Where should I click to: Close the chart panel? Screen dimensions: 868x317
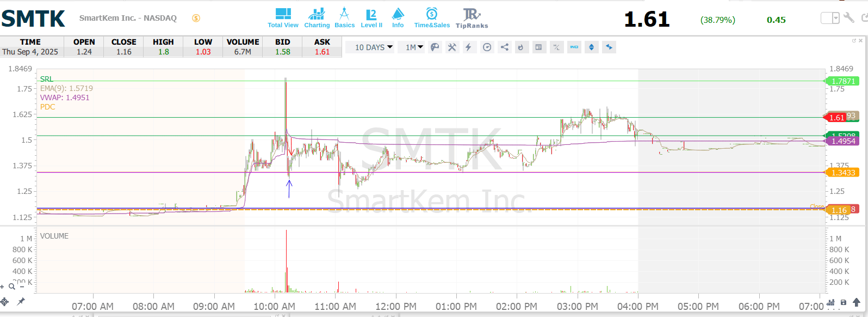pyautogui.click(x=860, y=40)
